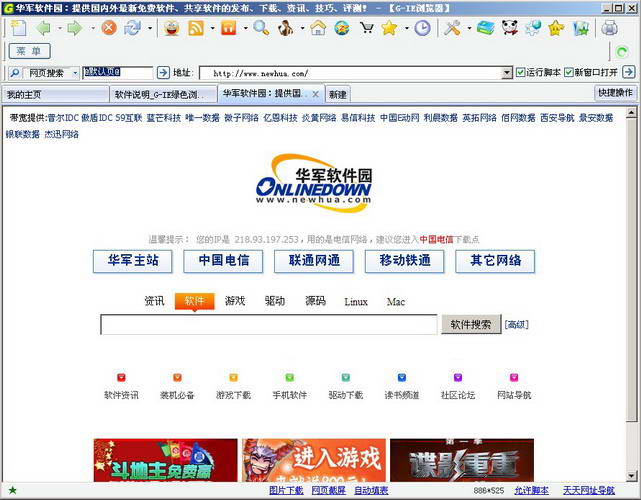Go forward with the green right arrow
This screenshot has height=500, width=641.
[75, 28]
